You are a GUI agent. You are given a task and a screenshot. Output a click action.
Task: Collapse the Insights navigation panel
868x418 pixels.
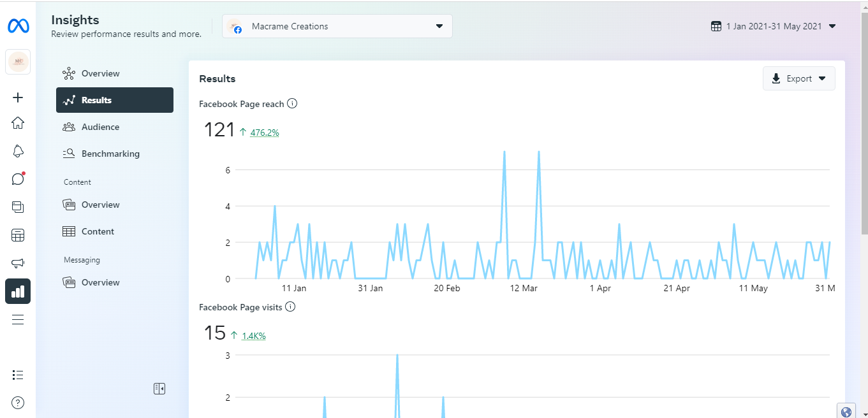pos(159,389)
